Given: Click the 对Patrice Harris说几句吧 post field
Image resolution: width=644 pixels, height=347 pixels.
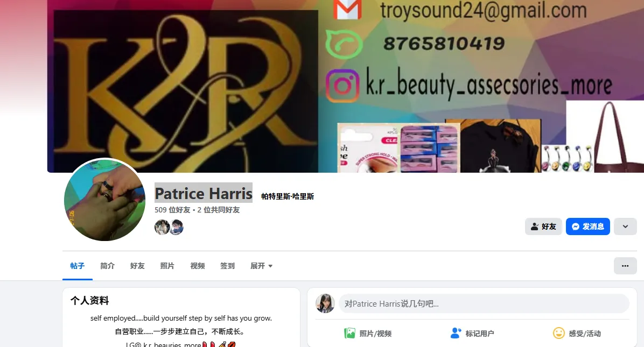Looking at the screenshot, I should click(484, 303).
